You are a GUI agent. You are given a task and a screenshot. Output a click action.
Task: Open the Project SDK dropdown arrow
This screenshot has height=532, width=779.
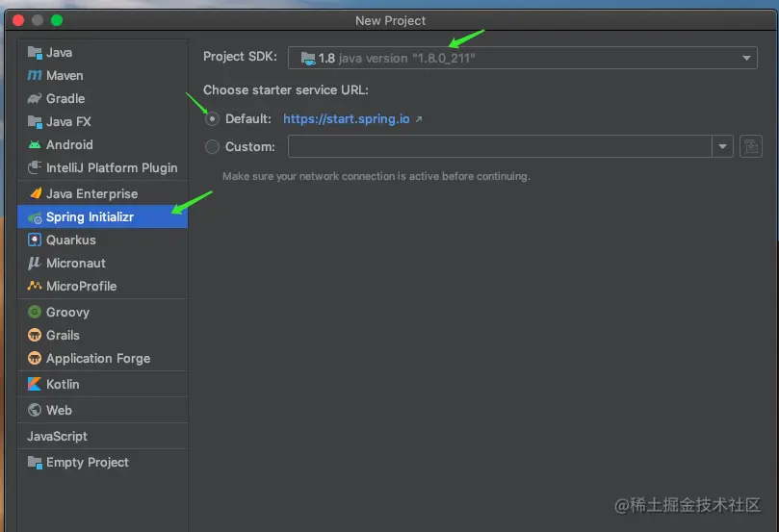(746, 58)
